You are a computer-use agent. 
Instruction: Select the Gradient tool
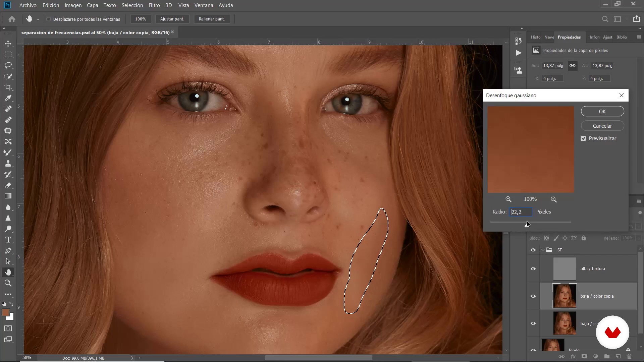pyautogui.click(x=8, y=196)
